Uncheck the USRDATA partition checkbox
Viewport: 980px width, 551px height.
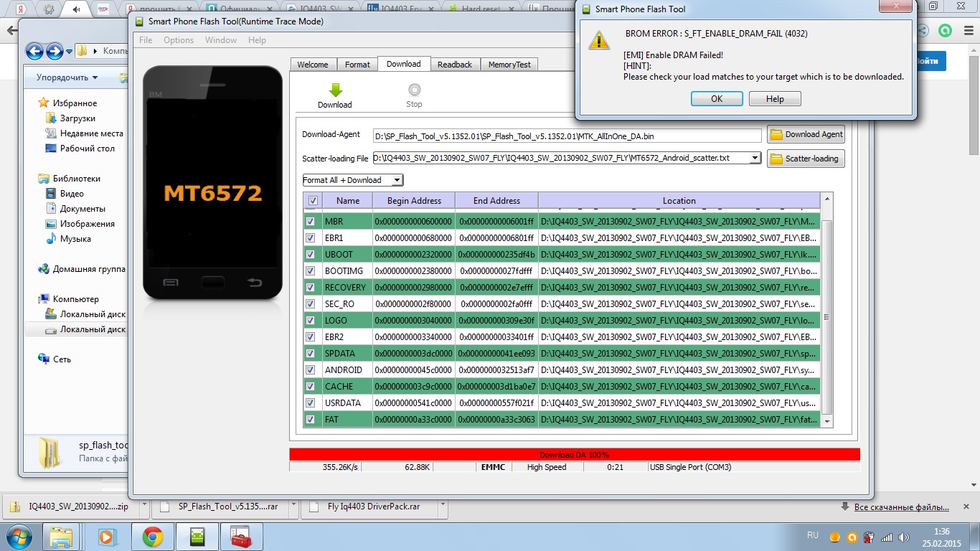311,402
